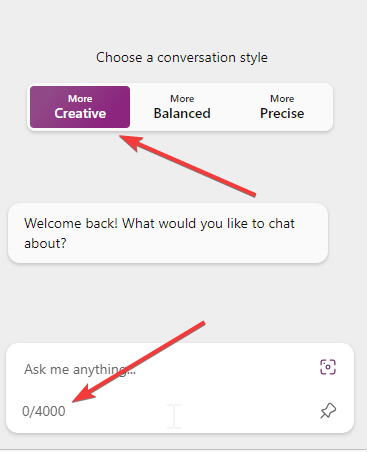Click the pin icon in chat box
The image size is (367, 452).
pos(328,411)
